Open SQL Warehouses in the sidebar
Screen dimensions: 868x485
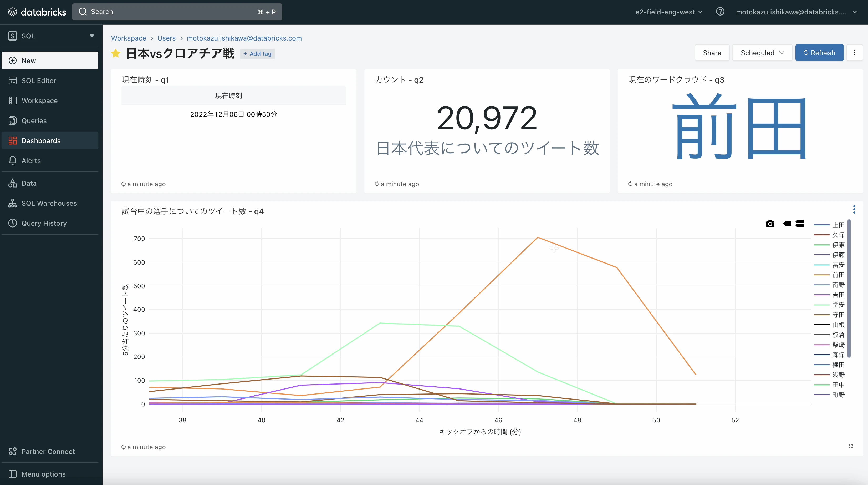click(49, 203)
